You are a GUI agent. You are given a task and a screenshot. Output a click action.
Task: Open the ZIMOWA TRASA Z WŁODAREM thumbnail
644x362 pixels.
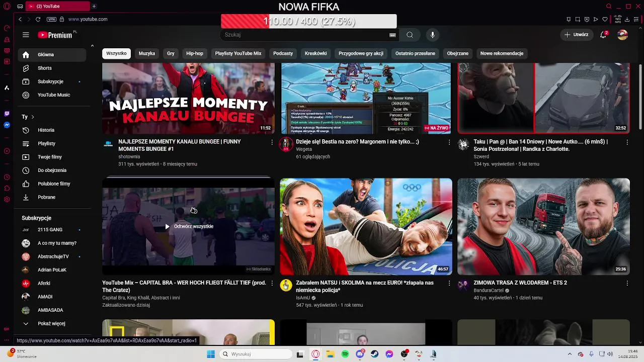(543, 226)
